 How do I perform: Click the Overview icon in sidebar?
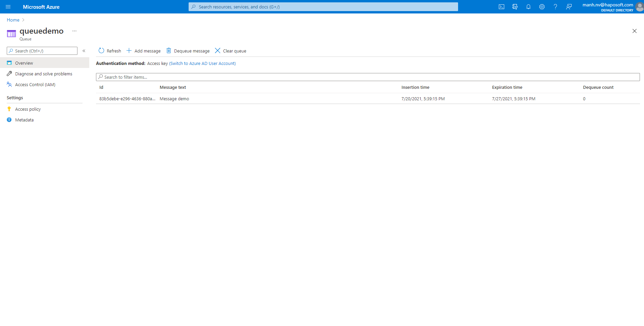pos(9,63)
